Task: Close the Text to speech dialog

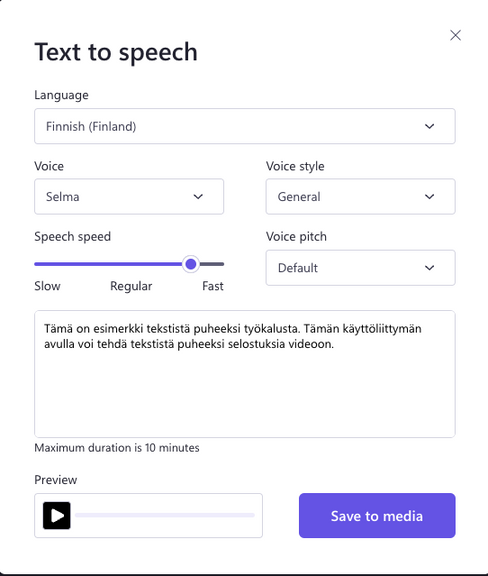Action: [x=455, y=35]
